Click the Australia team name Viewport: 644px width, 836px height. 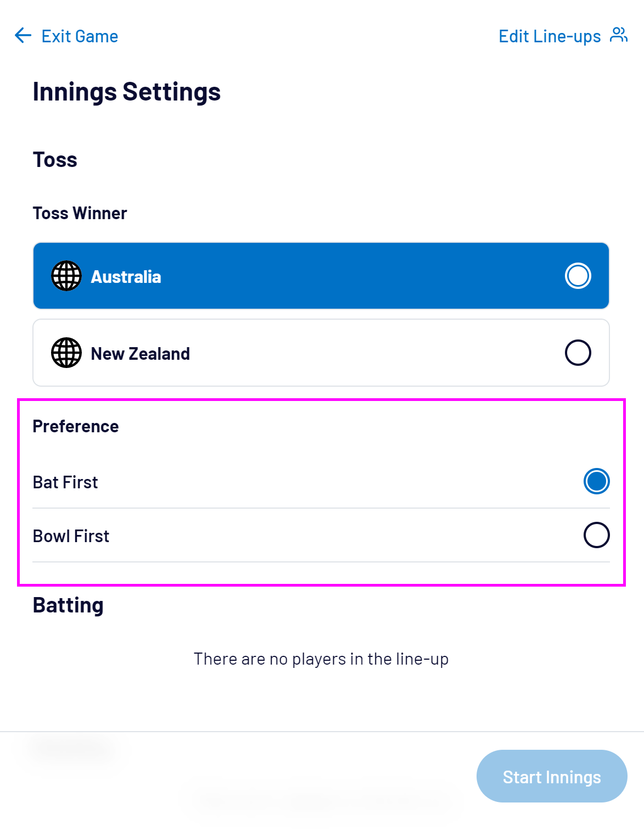point(126,277)
